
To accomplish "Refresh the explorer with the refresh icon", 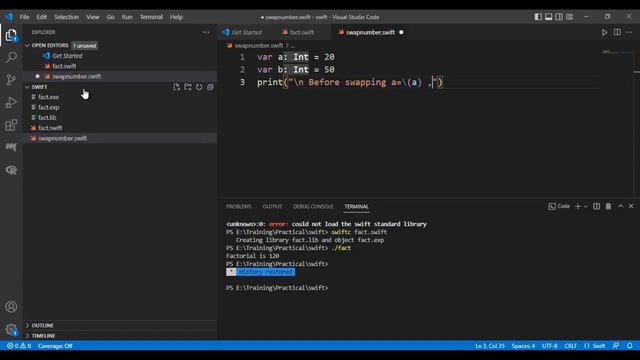I will click(x=199, y=87).
